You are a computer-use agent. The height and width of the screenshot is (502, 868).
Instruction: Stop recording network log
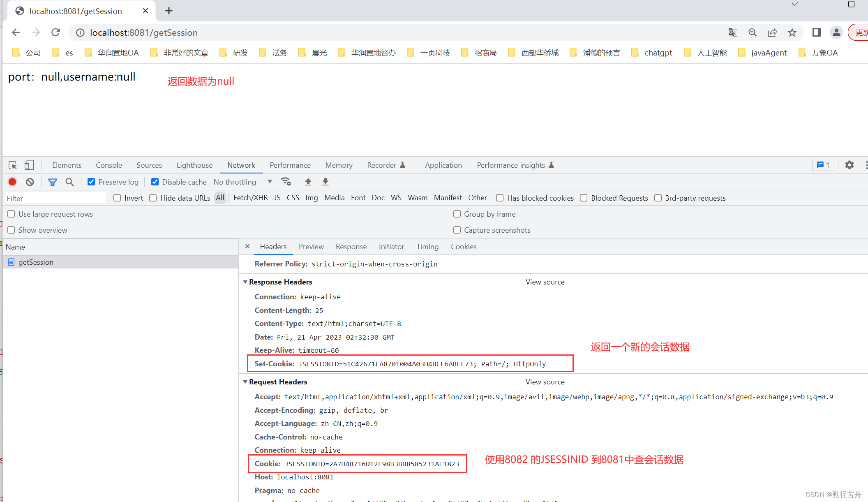click(x=12, y=182)
